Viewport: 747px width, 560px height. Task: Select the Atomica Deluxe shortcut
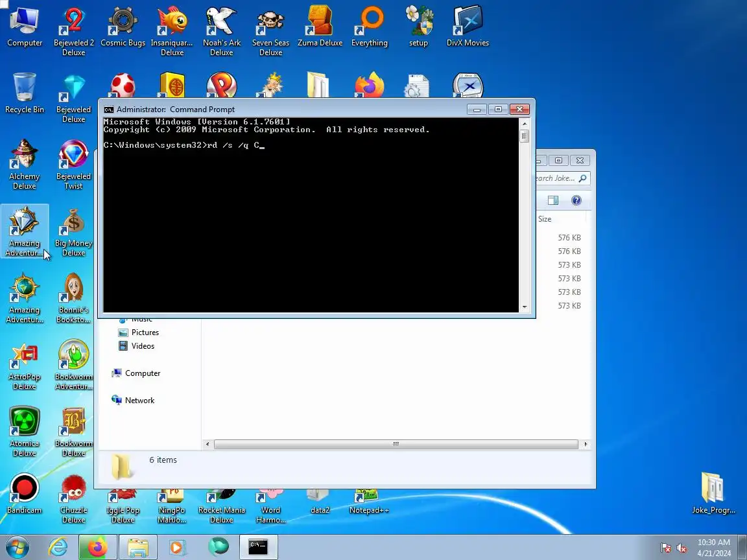(x=24, y=431)
